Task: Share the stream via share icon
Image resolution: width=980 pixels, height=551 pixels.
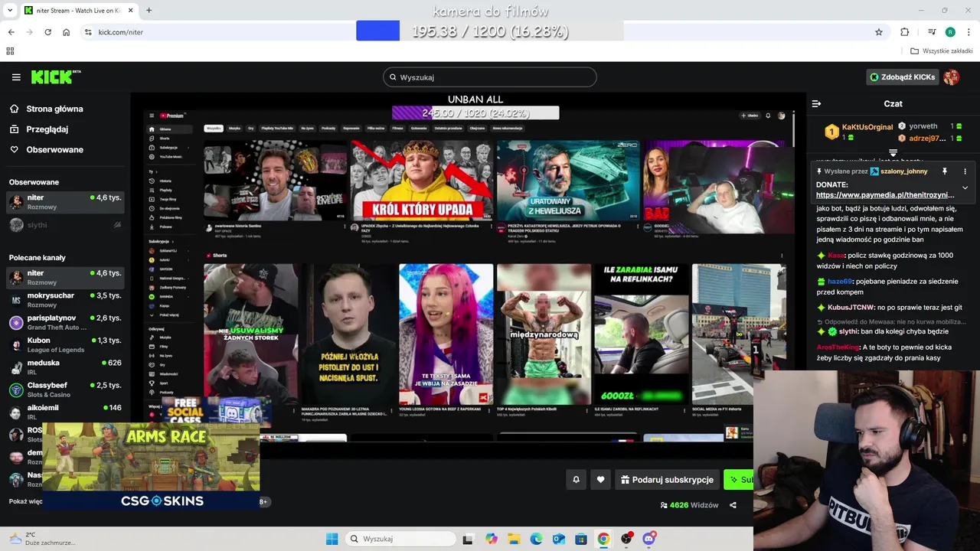Action: point(733,505)
